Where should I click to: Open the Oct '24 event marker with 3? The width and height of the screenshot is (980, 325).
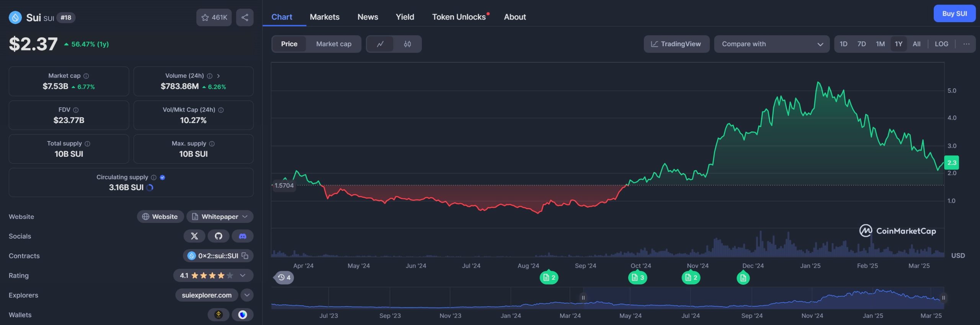[x=638, y=278]
